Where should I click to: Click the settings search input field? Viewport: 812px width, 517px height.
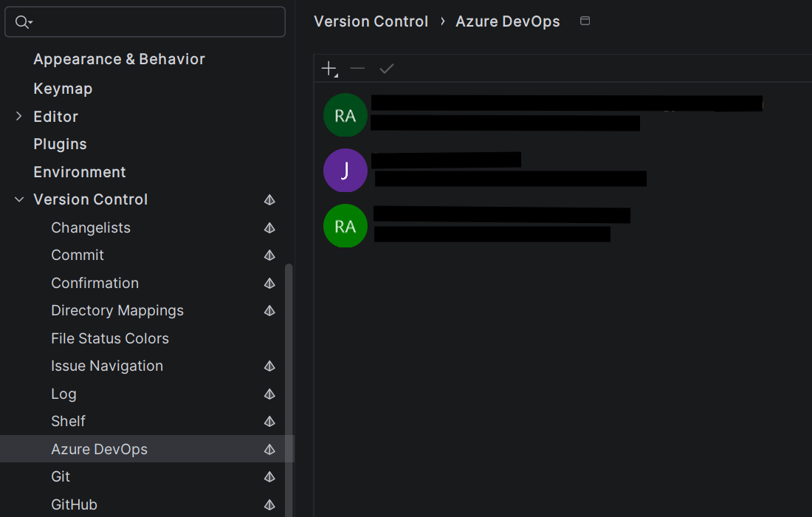click(145, 21)
